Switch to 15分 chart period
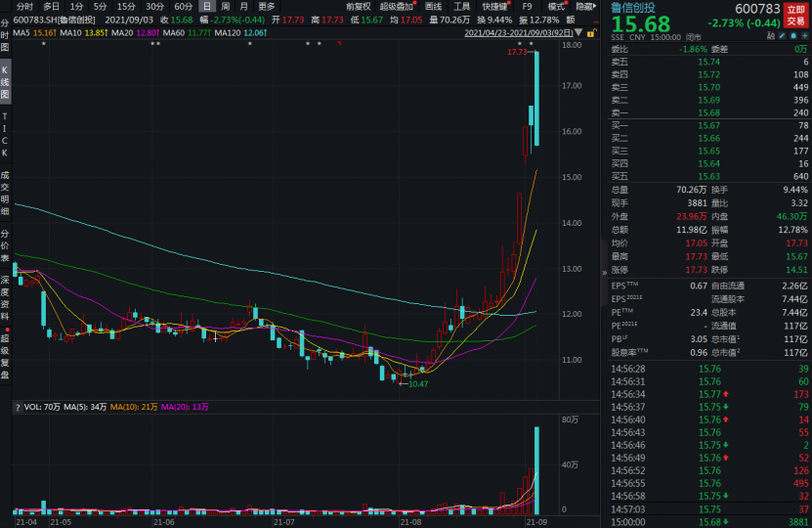Image resolution: width=812 pixels, height=529 pixels. tap(126, 6)
